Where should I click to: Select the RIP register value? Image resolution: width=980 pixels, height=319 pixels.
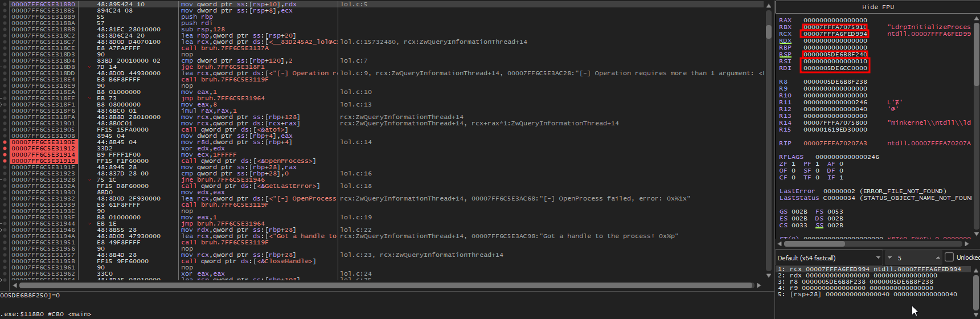point(835,144)
